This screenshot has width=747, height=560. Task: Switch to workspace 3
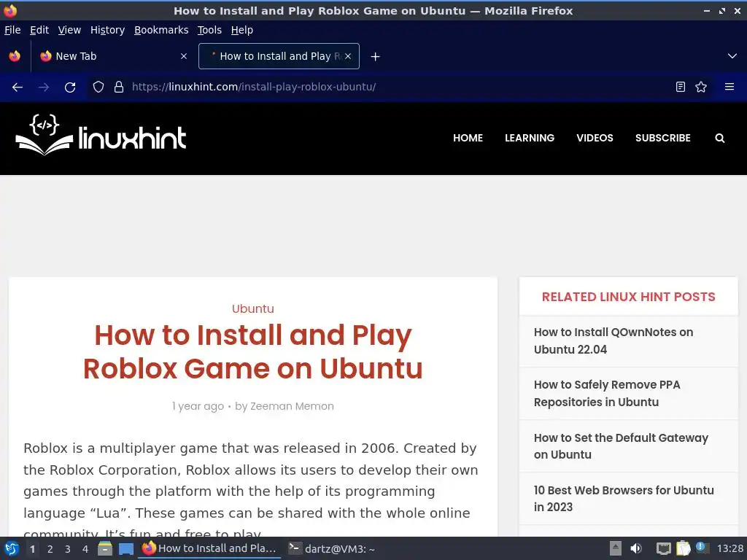68,549
